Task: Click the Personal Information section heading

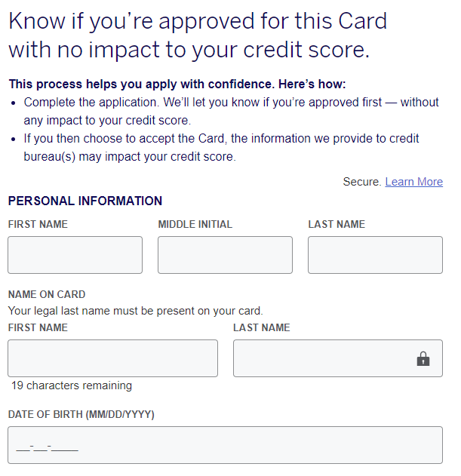Action: (85, 201)
